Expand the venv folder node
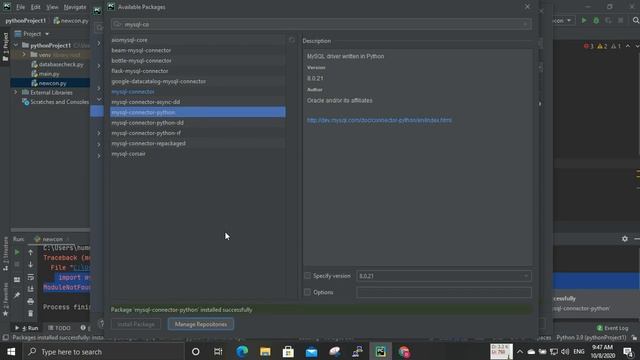 click(24, 55)
